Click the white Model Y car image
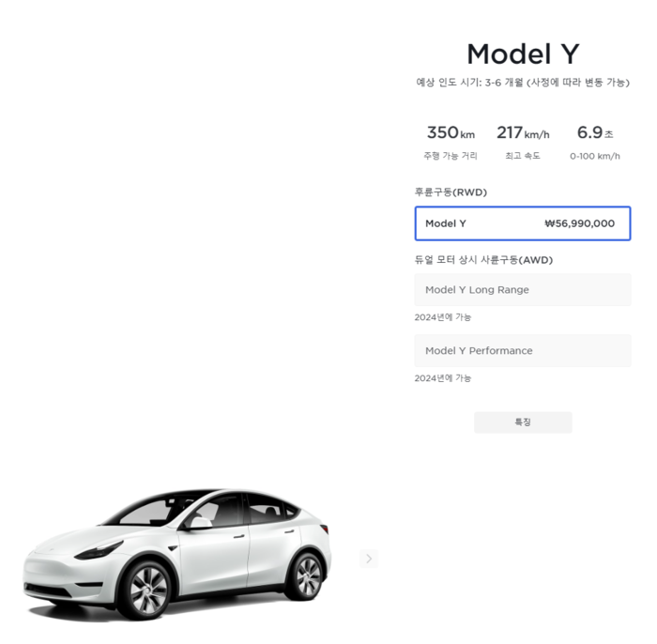Viewport: 657px width, 644px height. pyautogui.click(x=176, y=554)
